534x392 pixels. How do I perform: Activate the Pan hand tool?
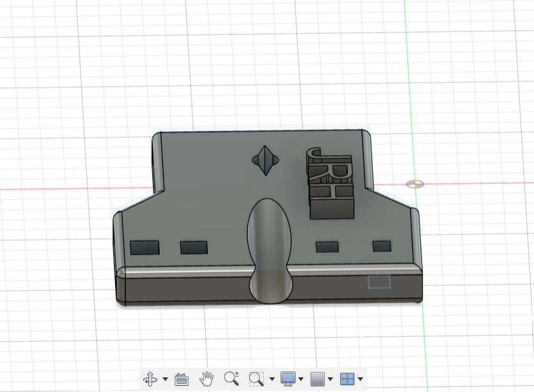click(x=206, y=379)
